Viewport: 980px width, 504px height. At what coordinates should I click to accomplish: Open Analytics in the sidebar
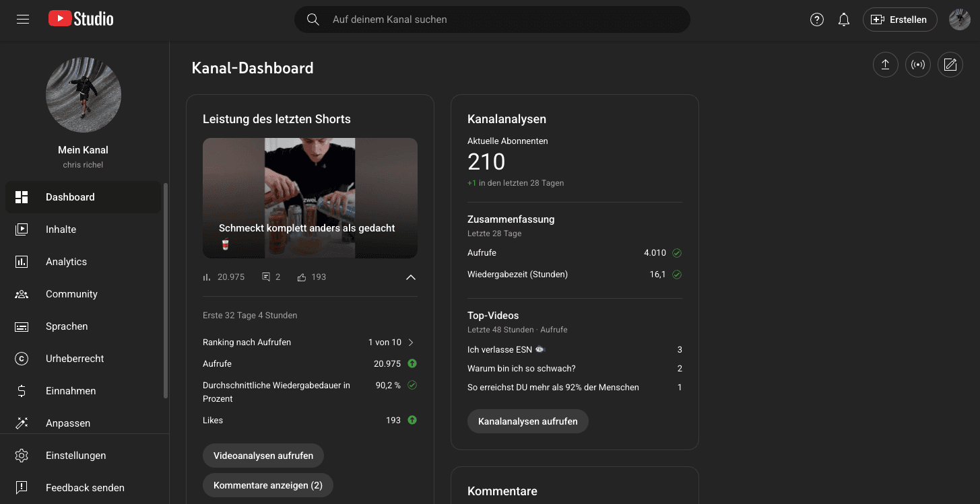[x=84, y=262]
